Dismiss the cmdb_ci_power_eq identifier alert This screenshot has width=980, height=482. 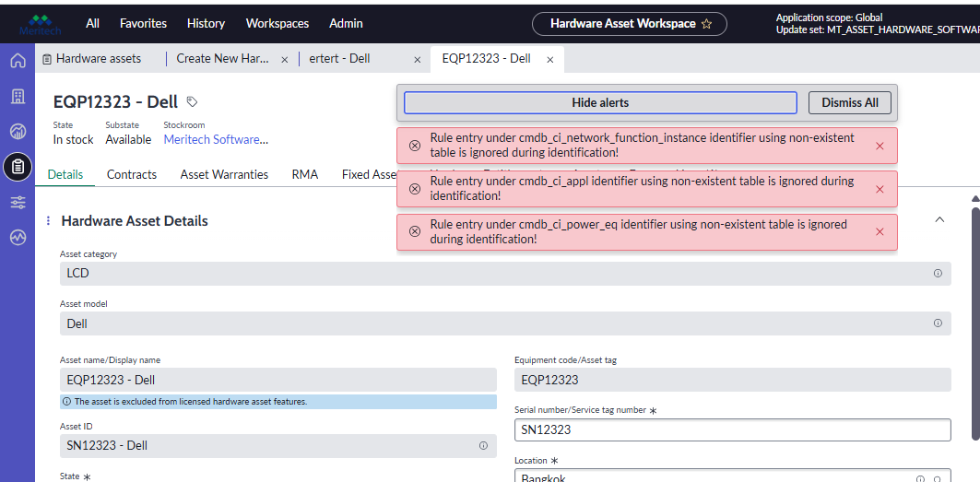[880, 232]
